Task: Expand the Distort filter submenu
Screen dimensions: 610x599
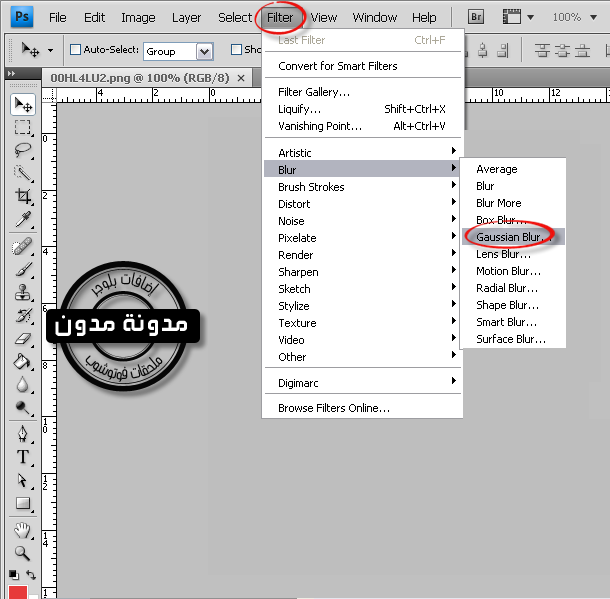Action: click(363, 204)
